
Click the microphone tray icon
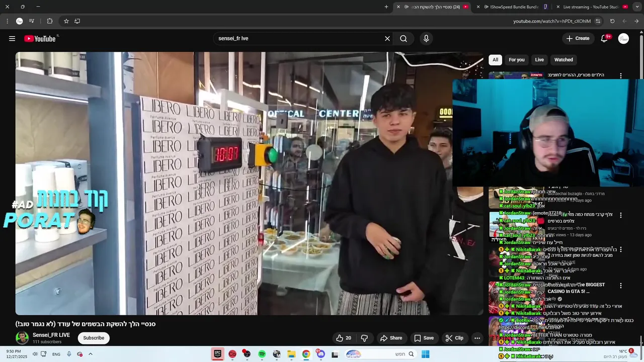point(69,354)
